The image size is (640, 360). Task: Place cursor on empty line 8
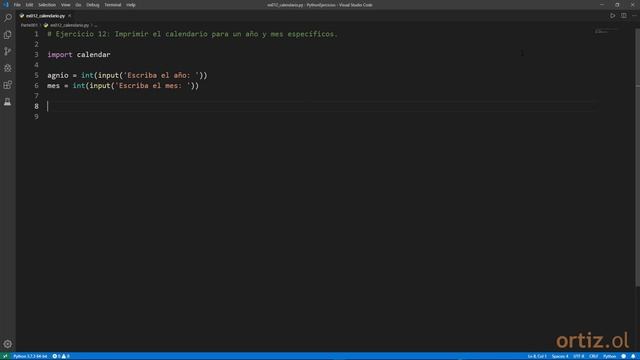[x=320, y=107]
